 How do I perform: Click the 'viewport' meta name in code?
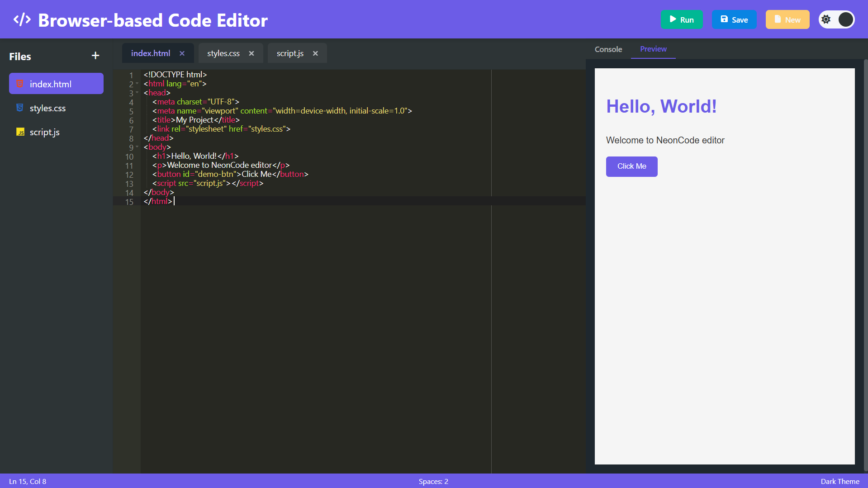220,111
